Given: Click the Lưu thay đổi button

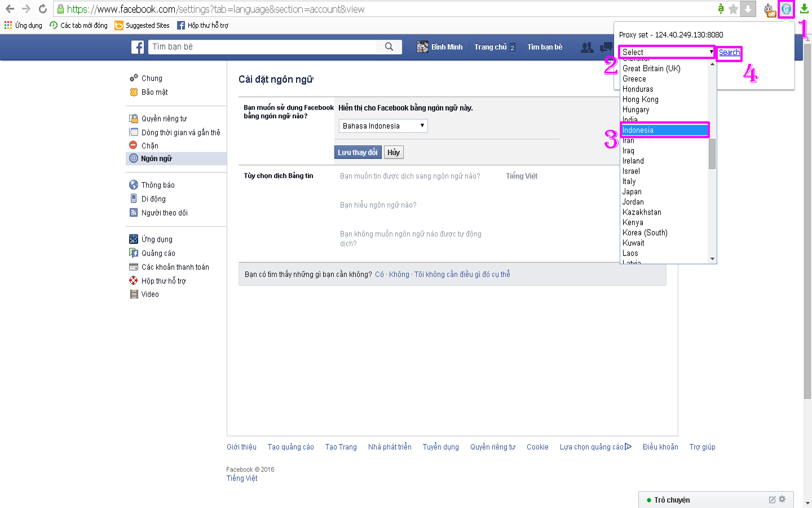Looking at the screenshot, I should [x=358, y=152].
